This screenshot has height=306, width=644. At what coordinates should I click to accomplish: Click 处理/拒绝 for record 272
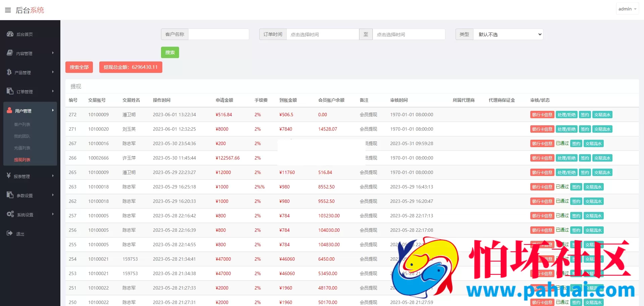tap(566, 115)
